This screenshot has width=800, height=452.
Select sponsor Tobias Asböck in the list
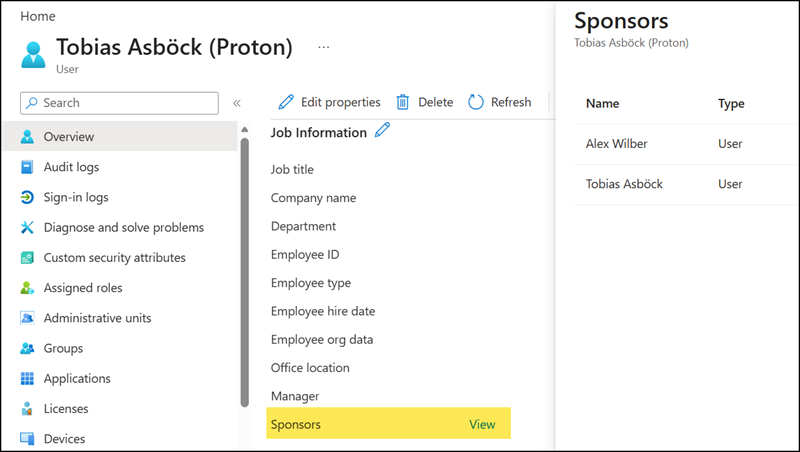coord(624,184)
